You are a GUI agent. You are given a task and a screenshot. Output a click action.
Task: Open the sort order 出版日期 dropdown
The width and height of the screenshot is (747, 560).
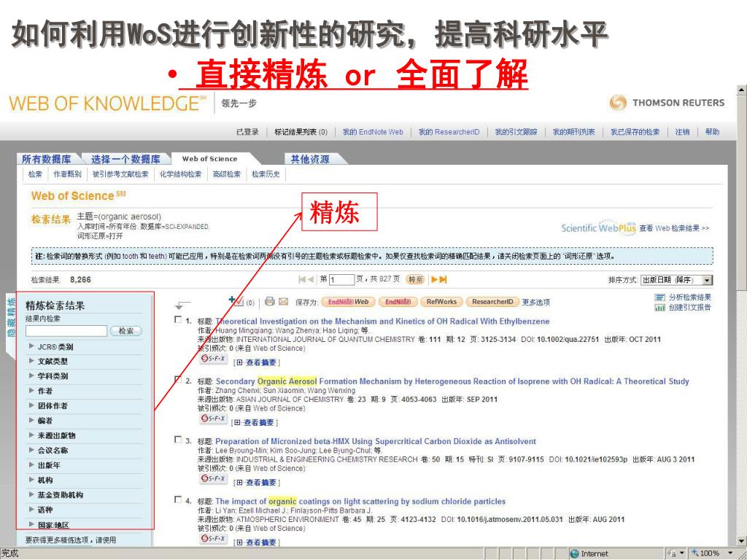tap(676, 280)
